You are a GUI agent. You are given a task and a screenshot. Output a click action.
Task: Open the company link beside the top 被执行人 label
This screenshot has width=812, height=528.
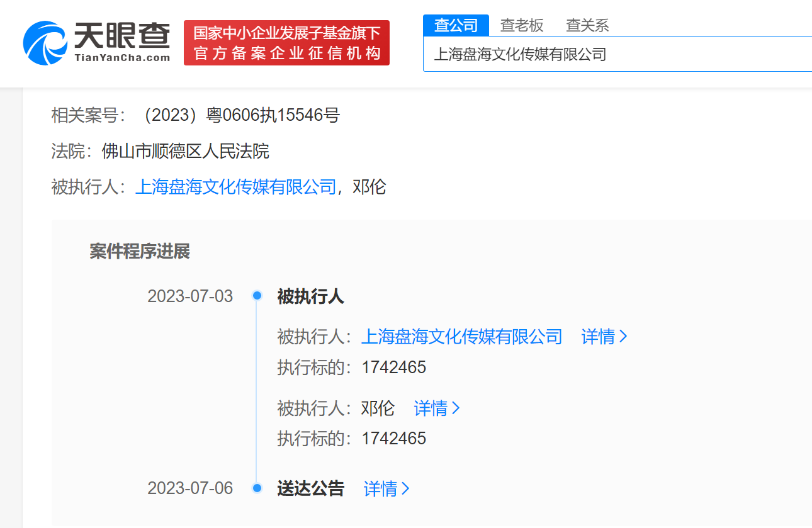point(236,187)
